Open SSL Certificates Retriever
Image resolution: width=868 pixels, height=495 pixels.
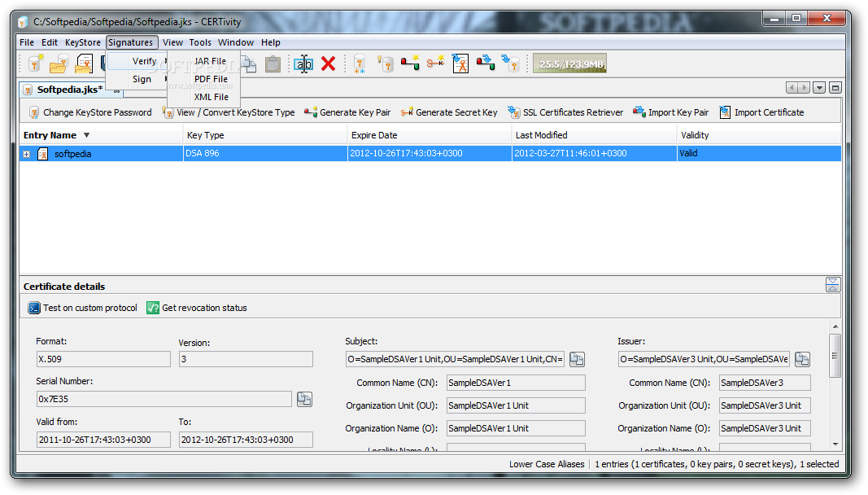[x=565, y=112]
